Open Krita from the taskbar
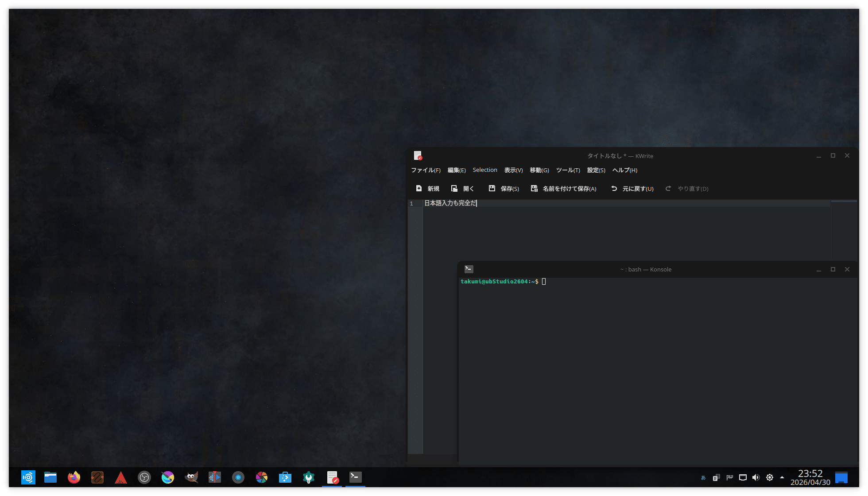This screenshot has height=496, width=868. 168,477
